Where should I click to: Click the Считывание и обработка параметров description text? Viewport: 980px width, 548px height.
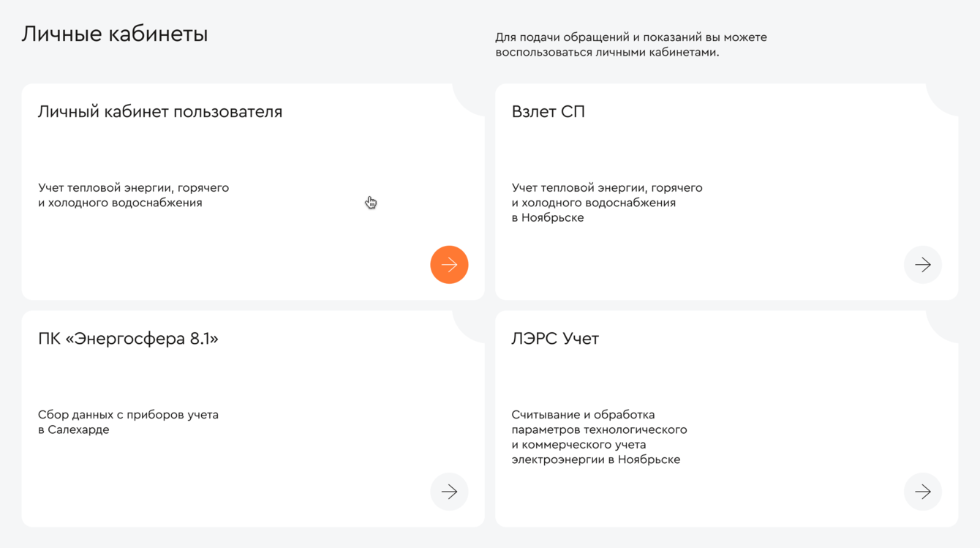coord(599,437)
